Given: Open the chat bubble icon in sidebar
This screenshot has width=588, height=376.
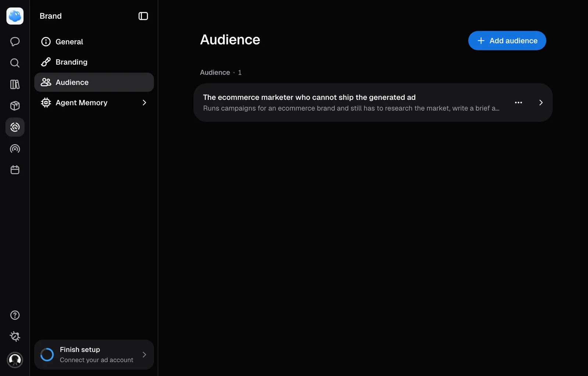Looking at the screenshot, I should click(x=15, y=41).
